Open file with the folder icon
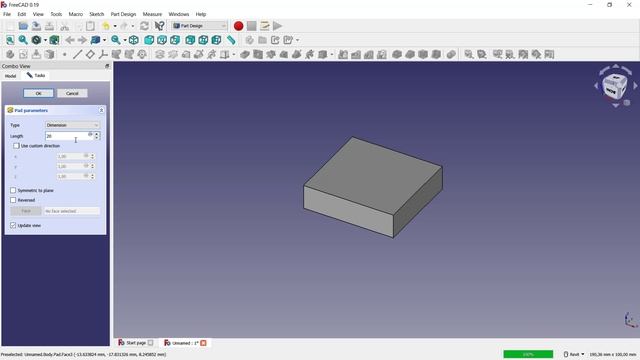Viewport: 640px width, 360px height. pos(23,26)
